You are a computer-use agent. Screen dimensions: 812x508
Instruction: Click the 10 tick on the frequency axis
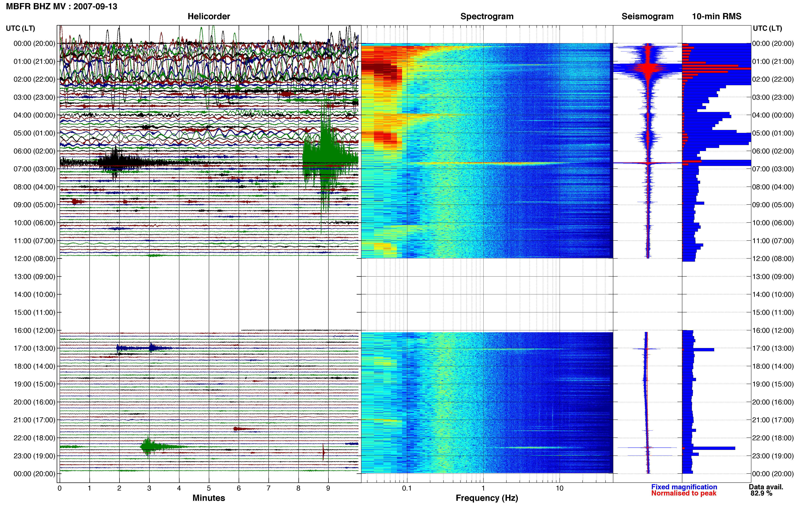(559, 488)
